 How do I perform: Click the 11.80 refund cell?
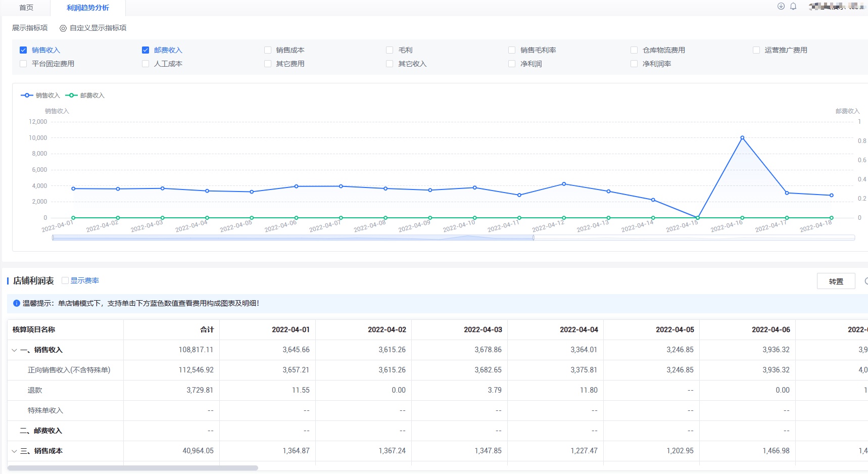[589, 390]
